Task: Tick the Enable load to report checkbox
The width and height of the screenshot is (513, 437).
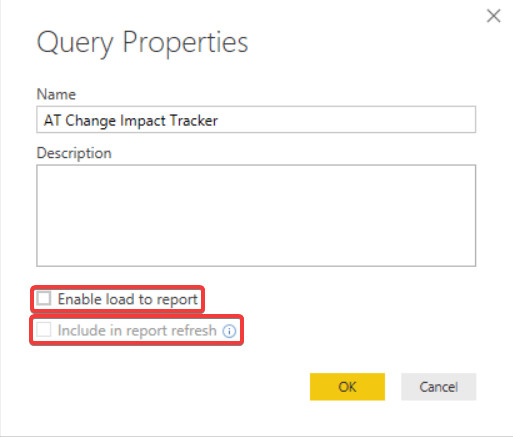Action: click(x=44, y=298)
